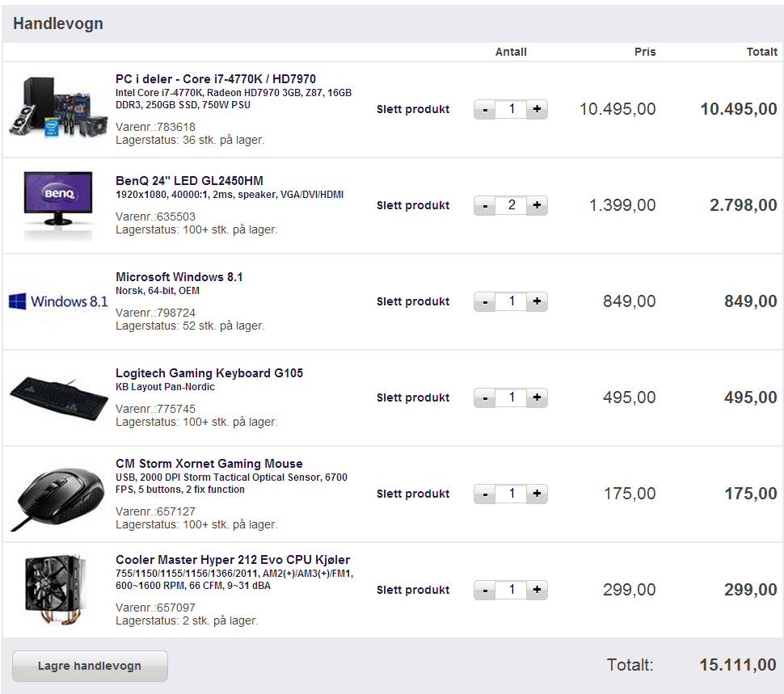Image resolution: width=784 pixels, height=694 pixels.
Task: Increase quantity of BenQ GL2450HM monitor
Action: tap(537, 205)
